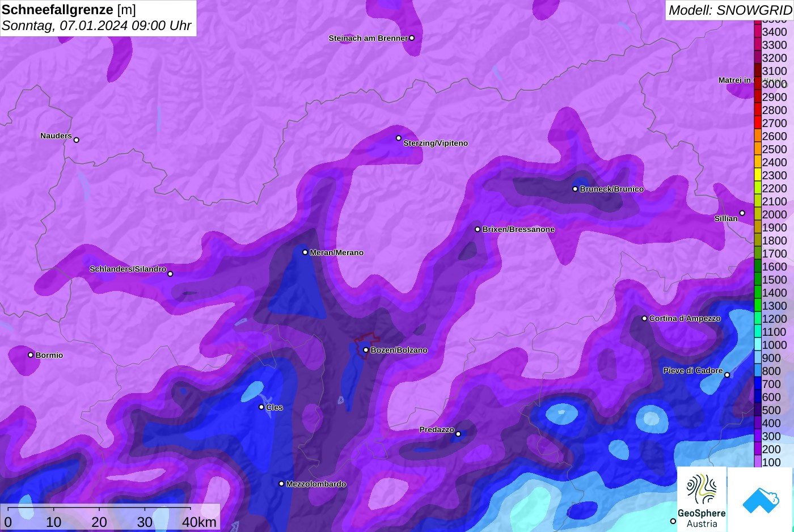
Task: Select the Cortina d'Ampezzo marker dot
Action: 644,318
